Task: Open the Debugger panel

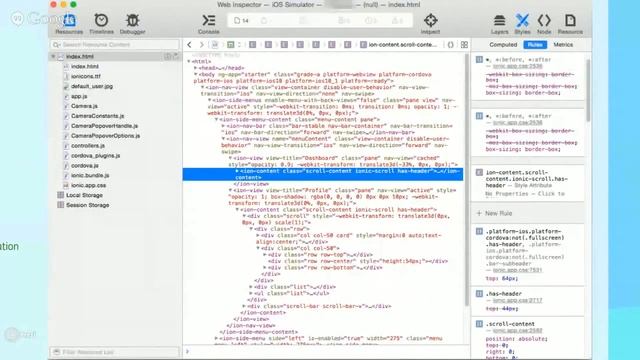Action: tap(132, 24)
